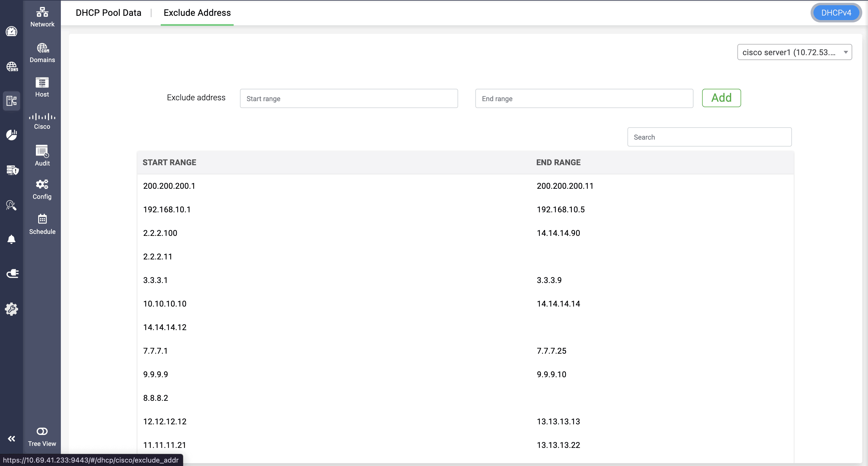Screen dimensions: 868x466
Task: Select the Exclude Address tab
Action: (x=197, y=13)
